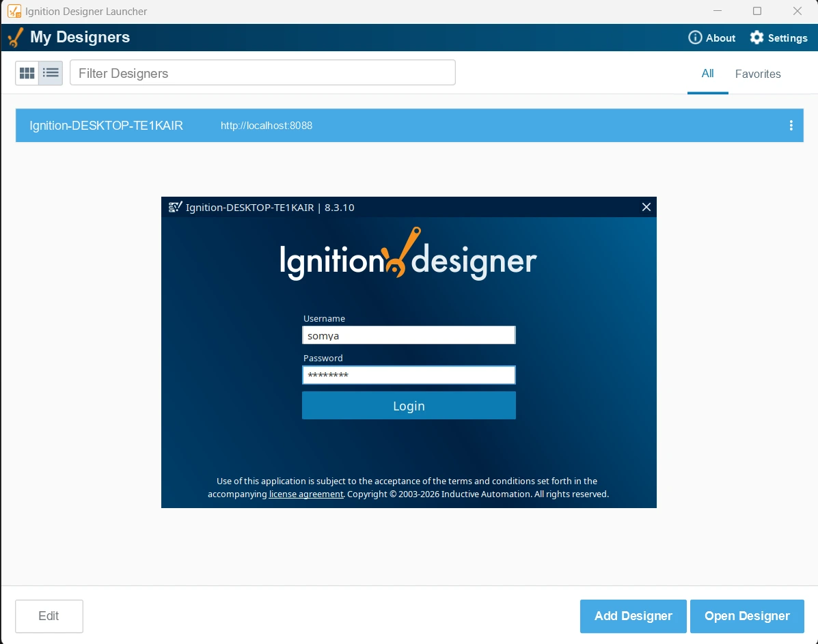Open the About info icon
This screenshot has height=644, width=818.
coord(695,38)
